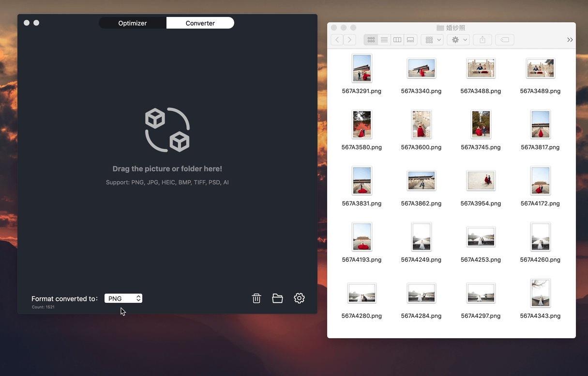This screenshot has width=588, height=376.
Task: Expand the Finder action gear menu
Action: click(458, 40)
